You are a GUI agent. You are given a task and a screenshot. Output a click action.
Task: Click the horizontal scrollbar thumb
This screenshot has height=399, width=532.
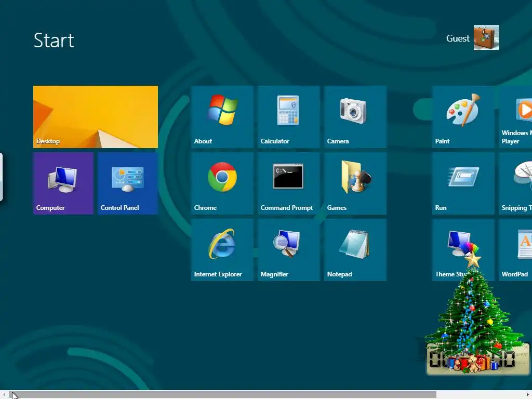pyautogui.click(x=222, y=395)
